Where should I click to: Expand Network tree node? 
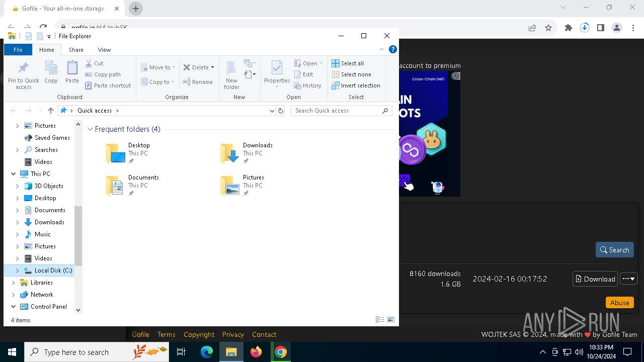click(x=13, y=295)
